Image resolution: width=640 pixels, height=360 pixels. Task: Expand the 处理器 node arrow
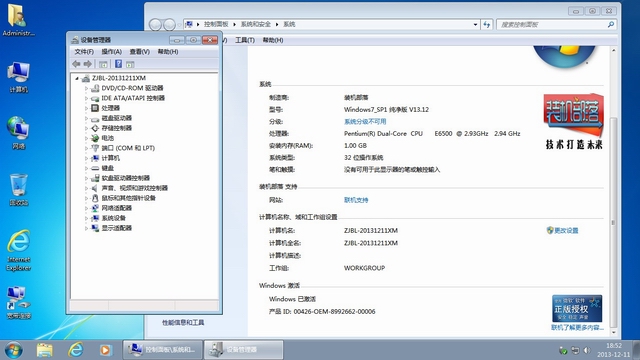click(x=86, y=108)
